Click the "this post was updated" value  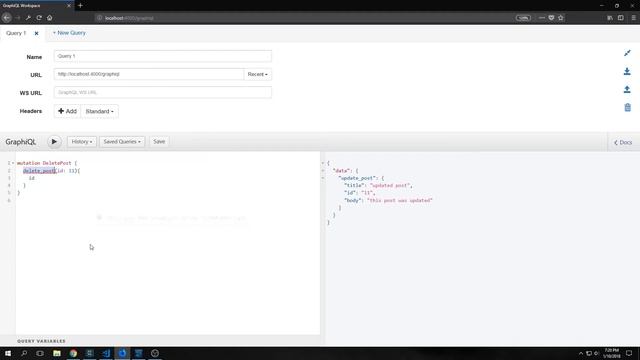tap(400, 200)
